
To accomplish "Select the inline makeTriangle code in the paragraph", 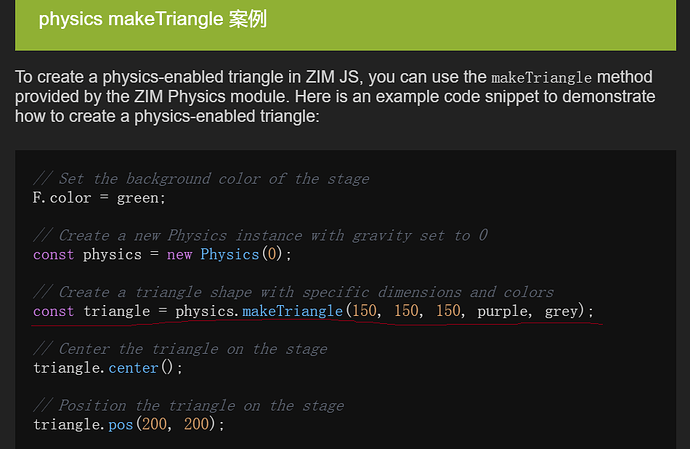I will (541, 78).
